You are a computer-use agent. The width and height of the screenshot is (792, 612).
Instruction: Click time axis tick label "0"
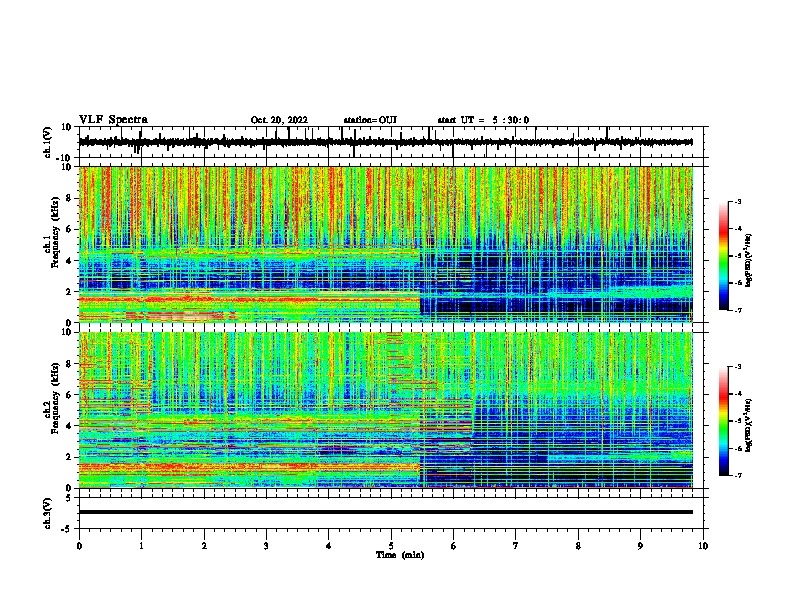click(x=79, y=546)
